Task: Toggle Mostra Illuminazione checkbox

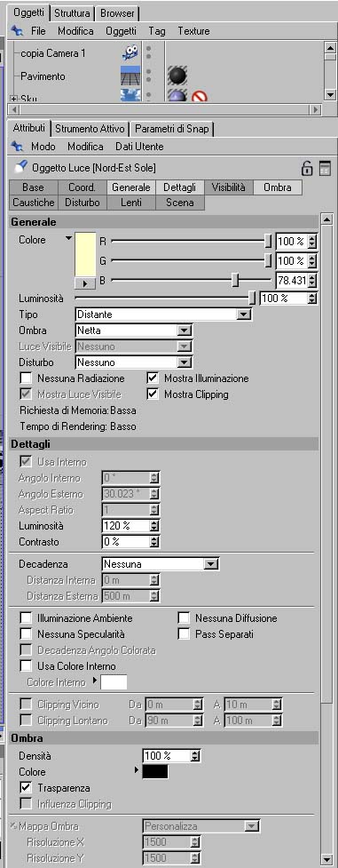Action: (x=153, y=378)
